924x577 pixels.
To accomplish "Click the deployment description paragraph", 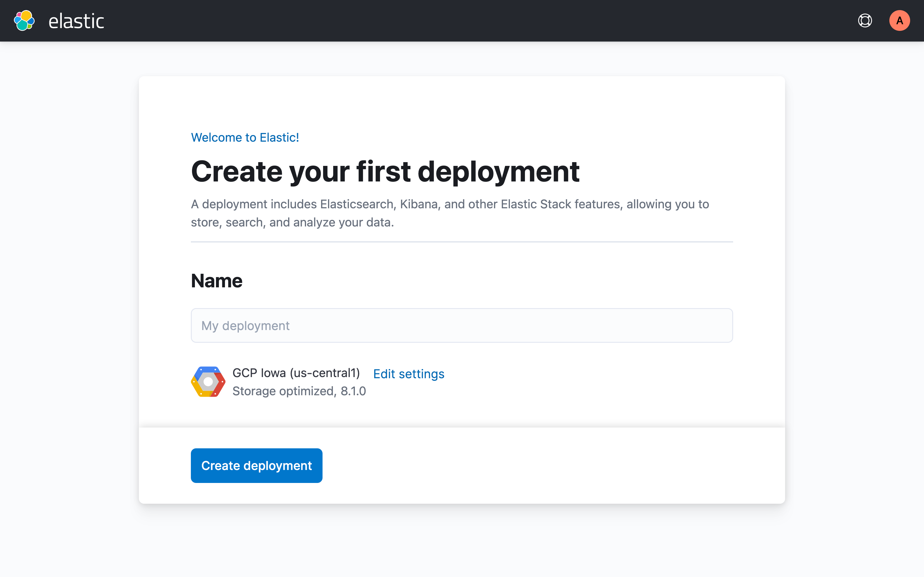I will (449, 213).
